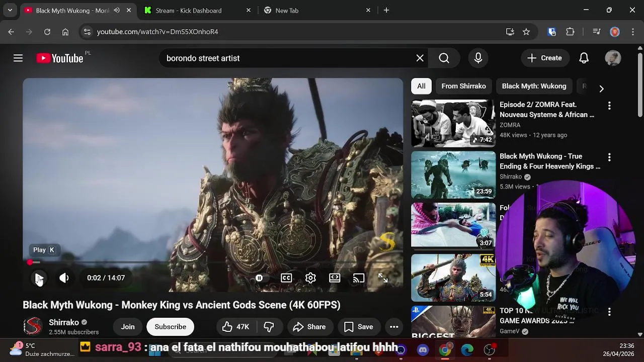644x362 pixels.
Task: Play the video
Action: [39, 278]
